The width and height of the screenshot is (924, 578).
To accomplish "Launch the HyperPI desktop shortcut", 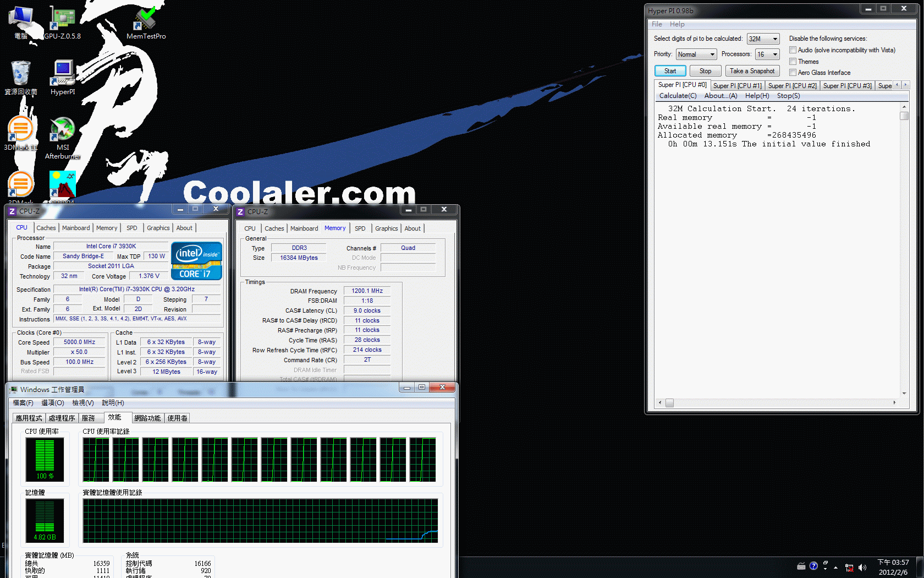I will point(63,78).
